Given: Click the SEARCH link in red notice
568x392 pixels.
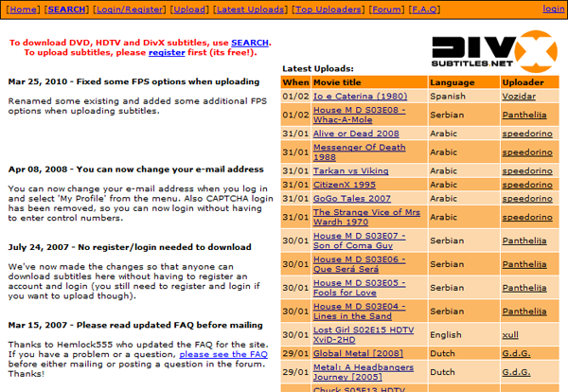Looking at the screenshot, I should [250, 43].
